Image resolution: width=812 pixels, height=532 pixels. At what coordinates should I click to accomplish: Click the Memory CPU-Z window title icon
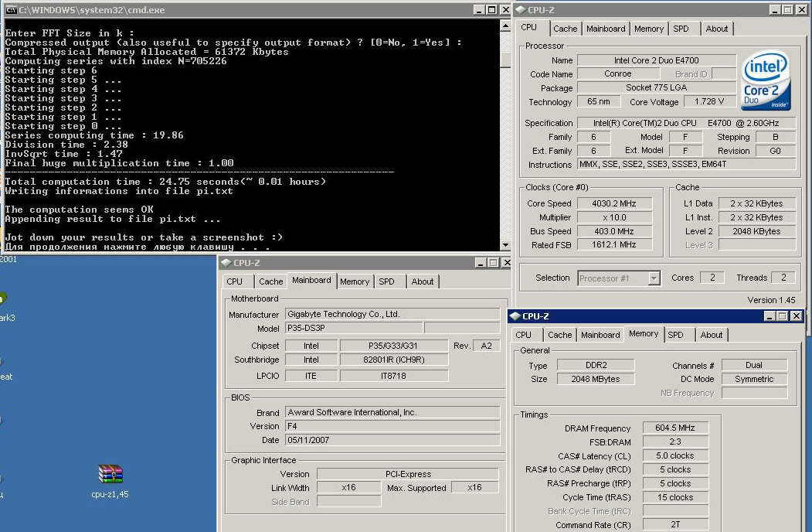click(515, 315)
